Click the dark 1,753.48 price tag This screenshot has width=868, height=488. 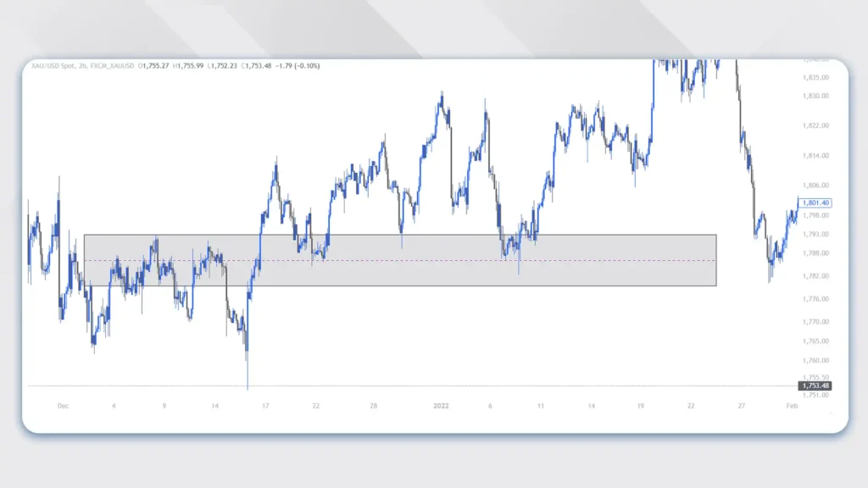point(815,385)
